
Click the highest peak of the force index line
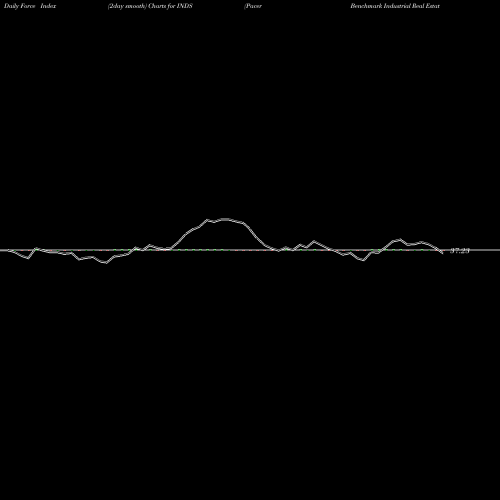coord(225,219)
